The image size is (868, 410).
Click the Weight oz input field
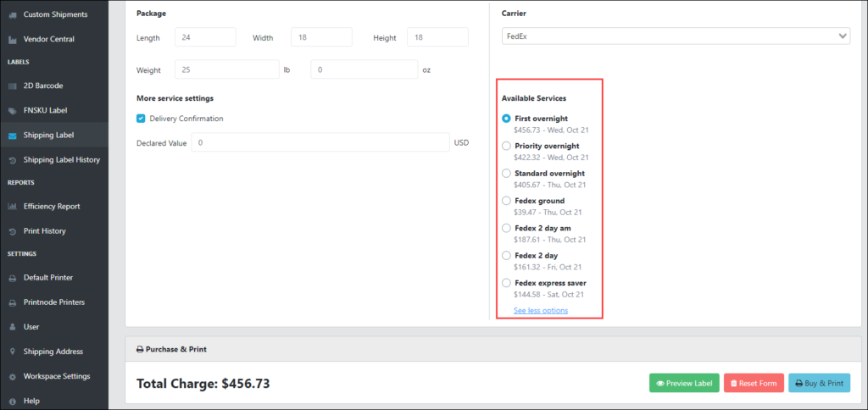[x=364, y=69]
